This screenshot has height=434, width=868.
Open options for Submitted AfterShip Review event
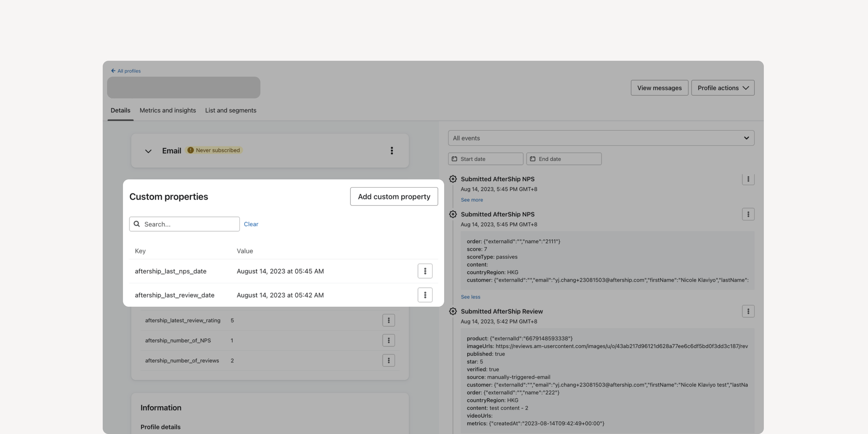[748, 311]
